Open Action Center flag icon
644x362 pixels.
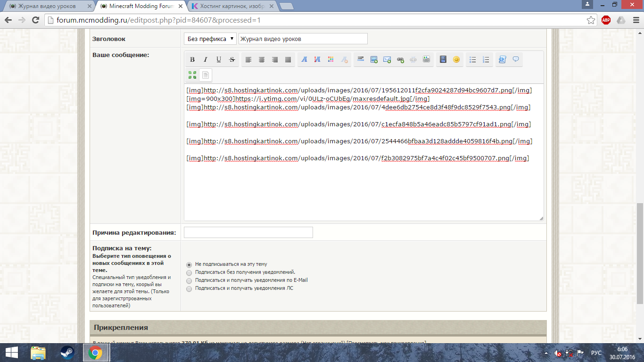pos(580,353)
